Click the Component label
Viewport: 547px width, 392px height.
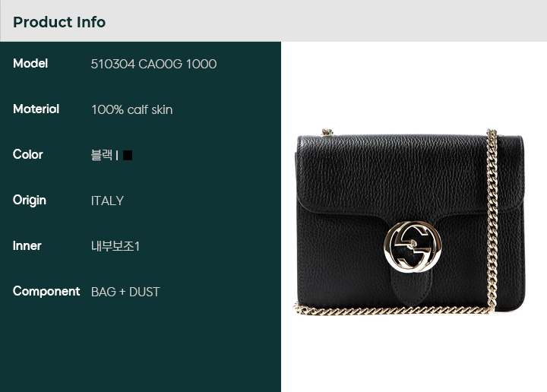point(46,292)
